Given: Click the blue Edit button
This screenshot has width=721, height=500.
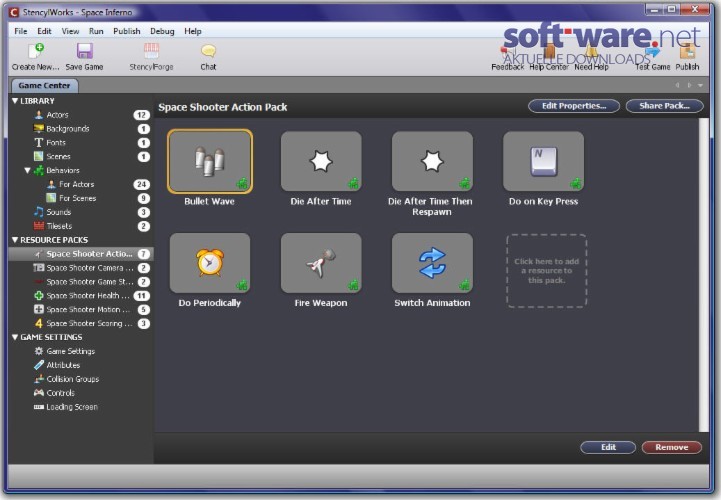Looking at the screenshot, I should 608,447.
